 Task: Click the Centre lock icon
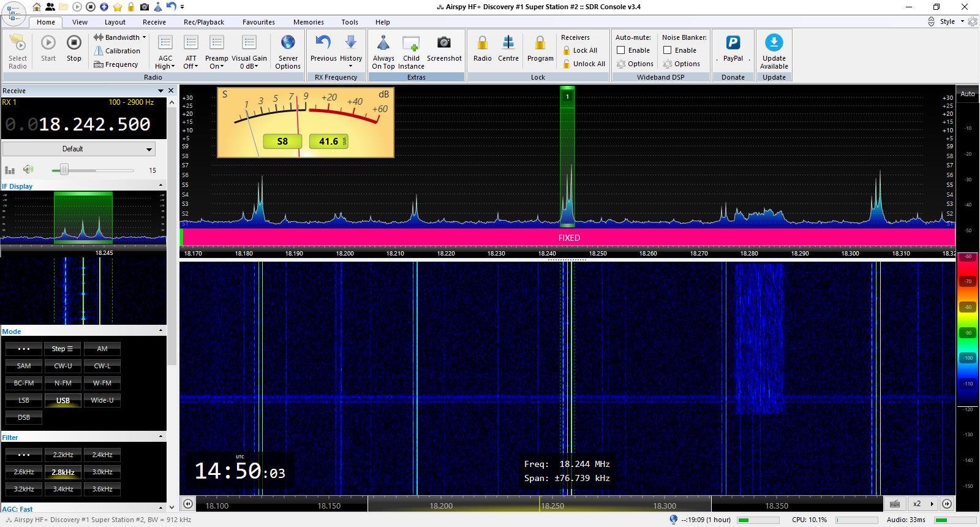[508, 43]
